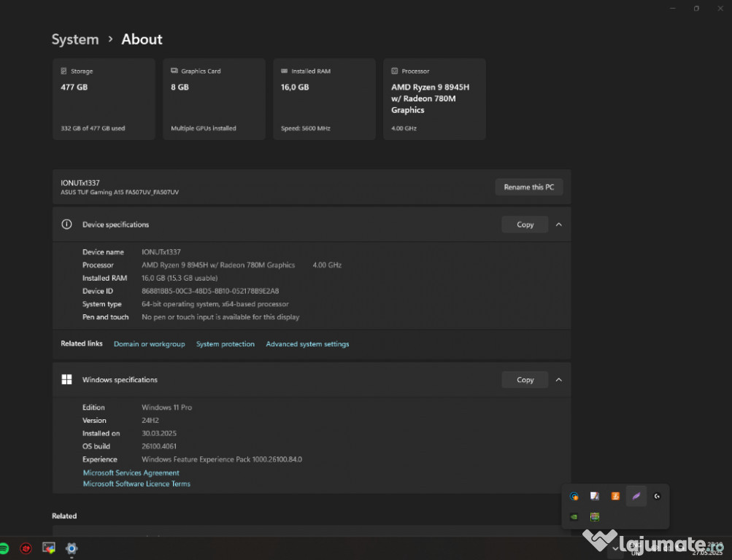Click the ASUS TUF Gaming A15 model text
The height and width of the screenshot is (560, 732).
point(120,192)
